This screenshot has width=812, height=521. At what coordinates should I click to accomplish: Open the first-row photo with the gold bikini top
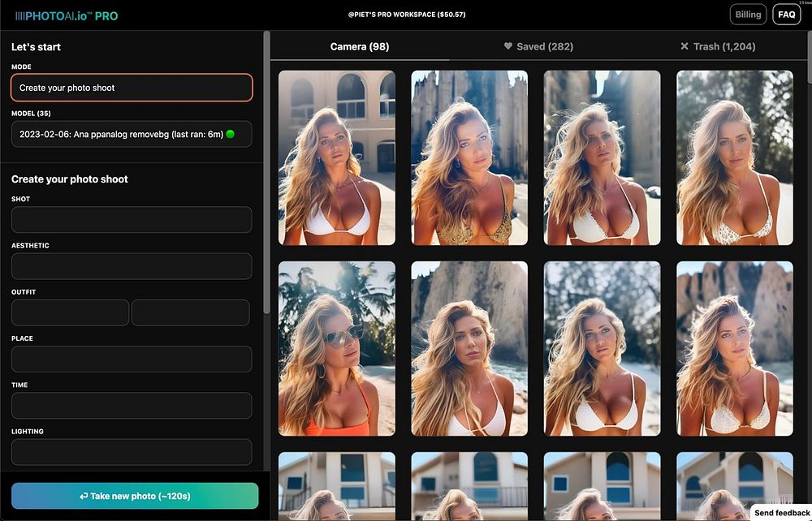[x=469, y=157]
